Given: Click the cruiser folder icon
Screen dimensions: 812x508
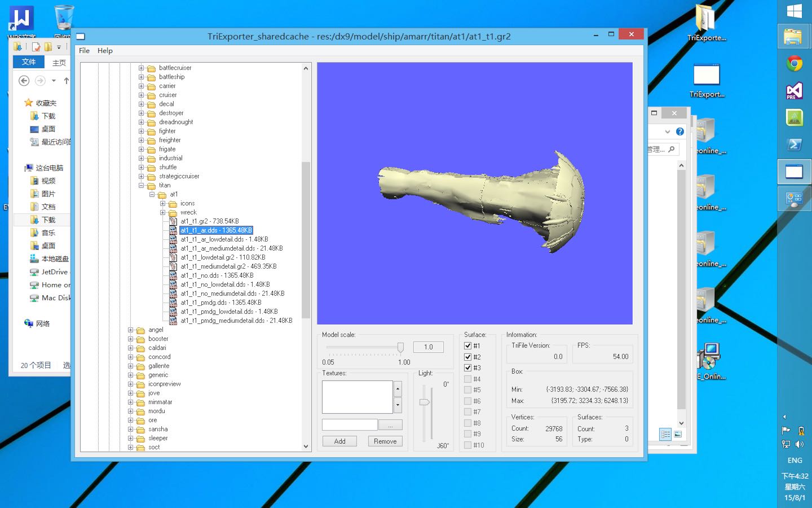Looking at the screenshot, I should point(151,95).
